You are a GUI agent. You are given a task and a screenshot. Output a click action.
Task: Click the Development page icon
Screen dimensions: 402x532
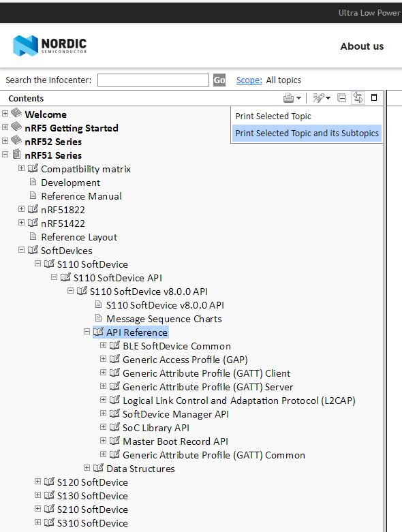33,181
